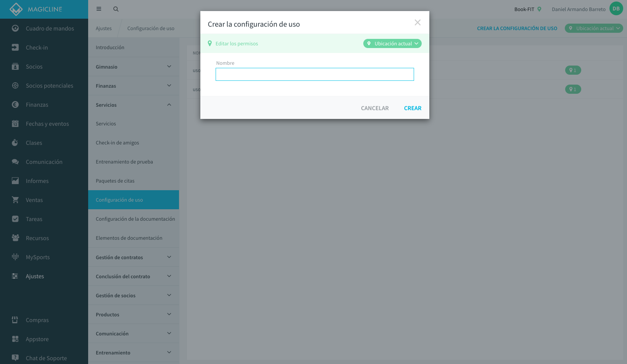
Task: Open Cuadro de mandos dashboard icon
Action: tap(15, 28)
